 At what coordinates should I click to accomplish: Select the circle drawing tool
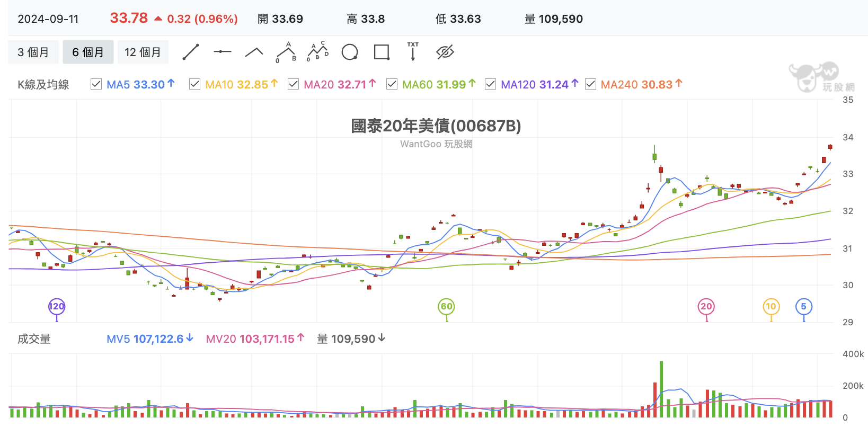(350, 52)
